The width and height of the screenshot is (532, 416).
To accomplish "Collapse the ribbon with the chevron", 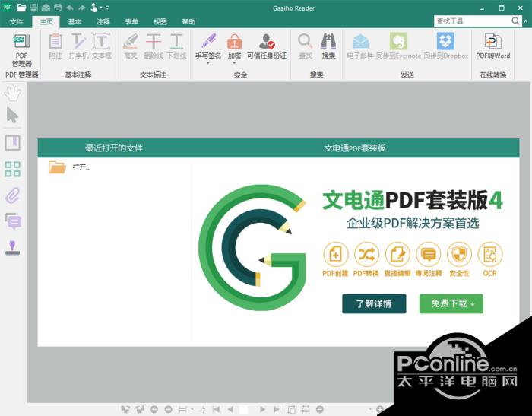I will pos(526,21).
